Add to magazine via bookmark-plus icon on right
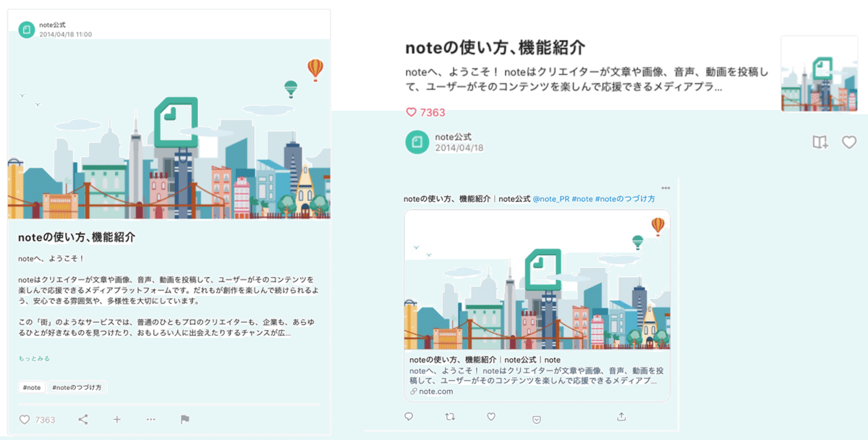868x440 pixels. point(820,143)
